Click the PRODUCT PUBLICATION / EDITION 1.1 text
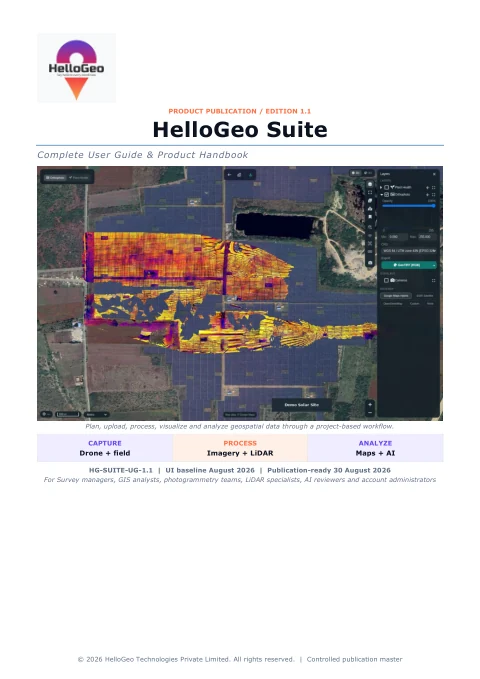The image size is (480, 679). (x=240, y=111)
